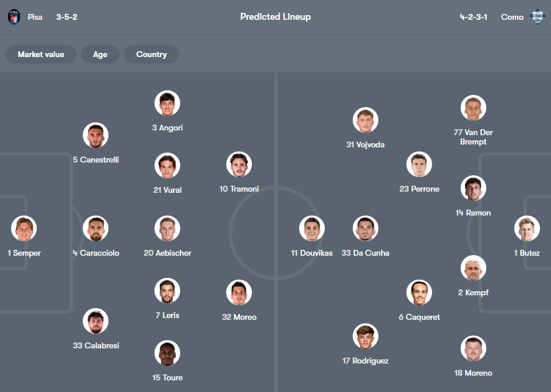
Task: Click the "20 Aebischer" name label
Action: coord(167,253)
